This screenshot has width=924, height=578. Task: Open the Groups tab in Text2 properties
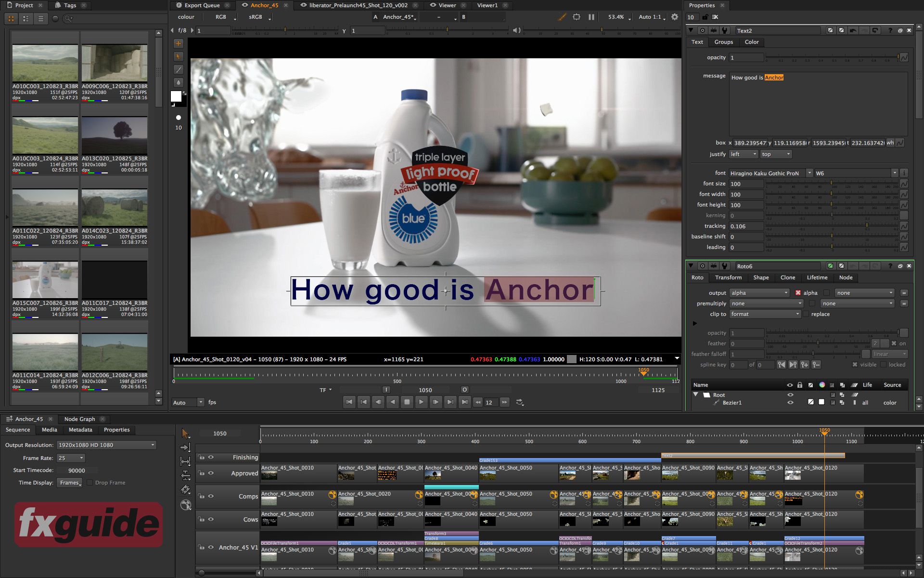[723, 42]
